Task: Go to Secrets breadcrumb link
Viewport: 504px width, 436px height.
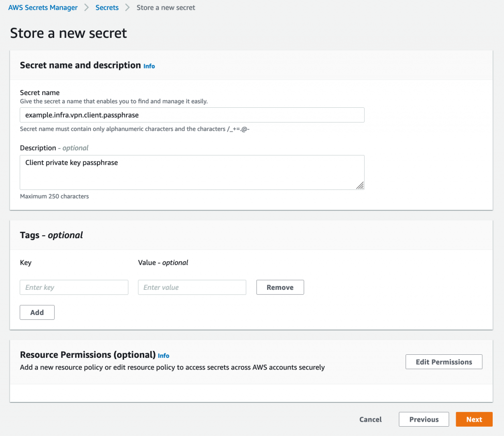Action: coord(107,7)
